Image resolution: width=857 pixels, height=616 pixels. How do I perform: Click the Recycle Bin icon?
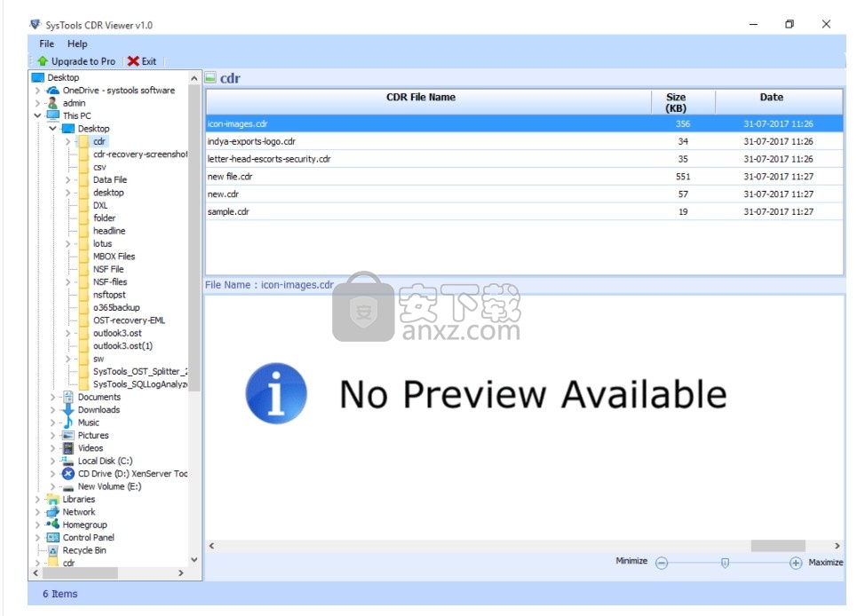pos(53,550)
